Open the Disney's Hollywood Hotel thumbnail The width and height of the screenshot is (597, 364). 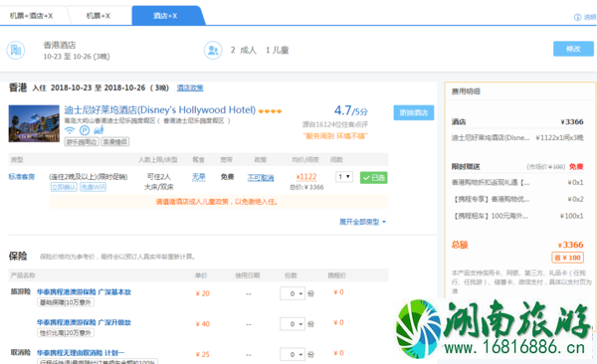point(34,123)
